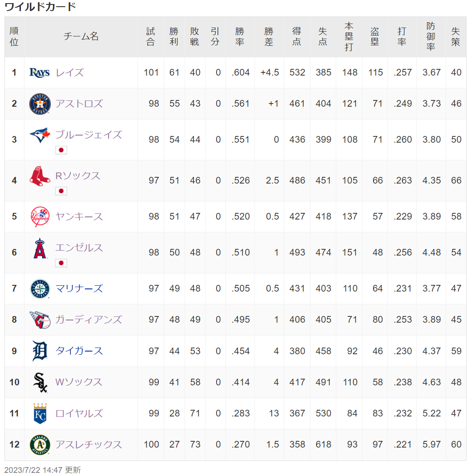Image resolution: width=471 pixels, height=476 pixels.
Task: Click the Japan flag under ブルージェイズ
Action: (61, 150)
